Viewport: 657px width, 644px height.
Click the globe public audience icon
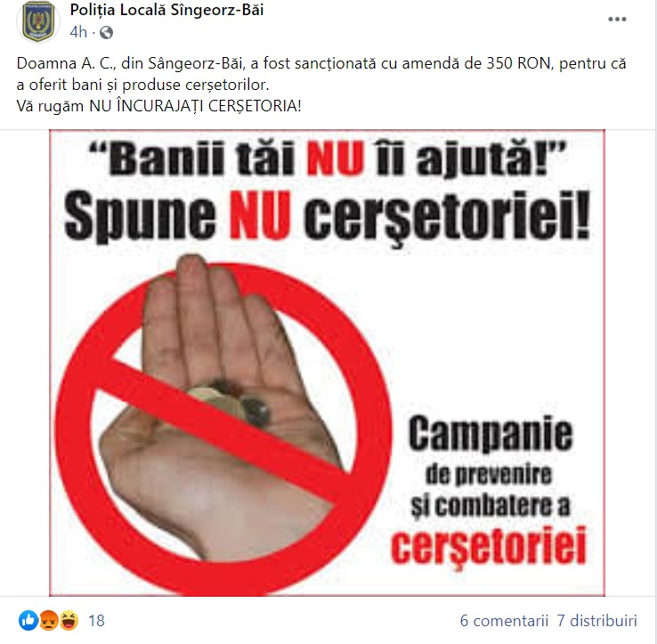(106, 32)
